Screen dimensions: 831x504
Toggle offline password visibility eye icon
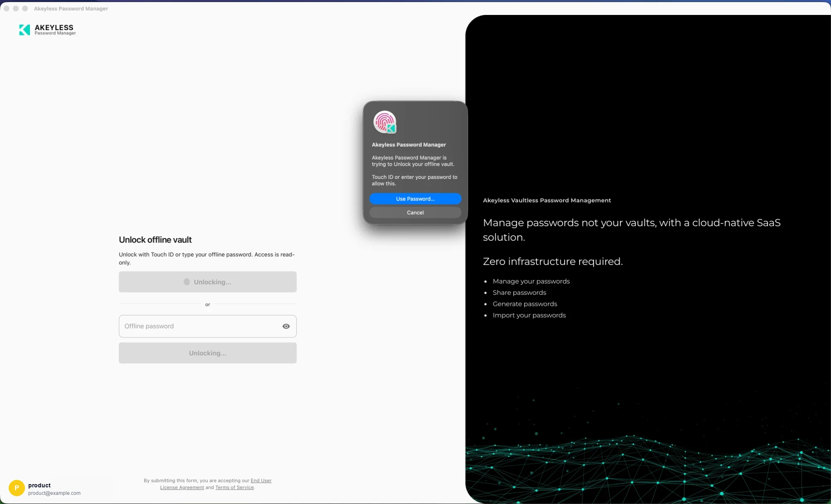tap(286, 326)
